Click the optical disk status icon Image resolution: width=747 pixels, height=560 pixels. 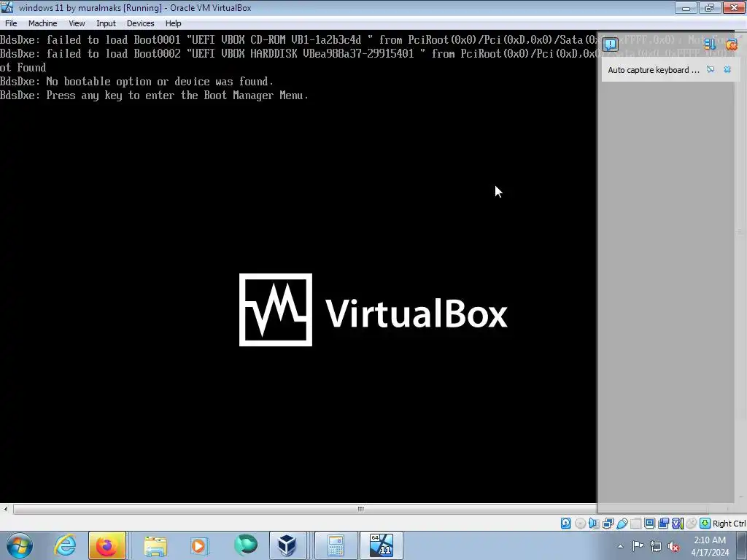point(580,524)
